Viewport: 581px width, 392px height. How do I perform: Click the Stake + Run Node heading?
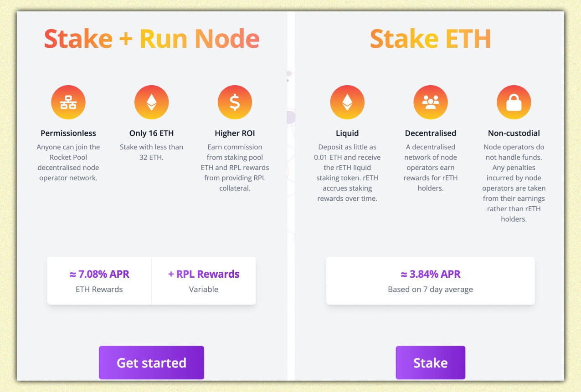point(151,39)
